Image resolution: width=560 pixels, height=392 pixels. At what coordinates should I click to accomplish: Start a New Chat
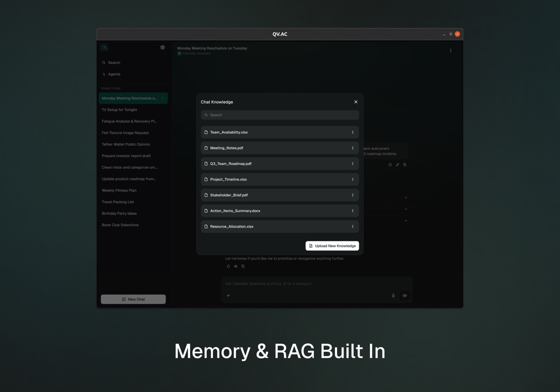[x=133, y=299]
